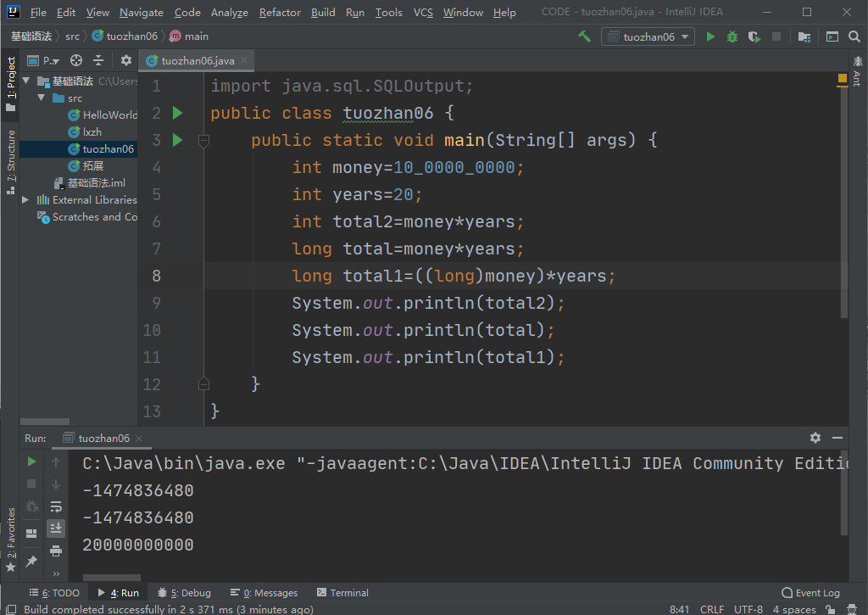This screenshot has width=868, height=615.
Task: Click the Build Project hammer icon
Action: coord(585,36)
